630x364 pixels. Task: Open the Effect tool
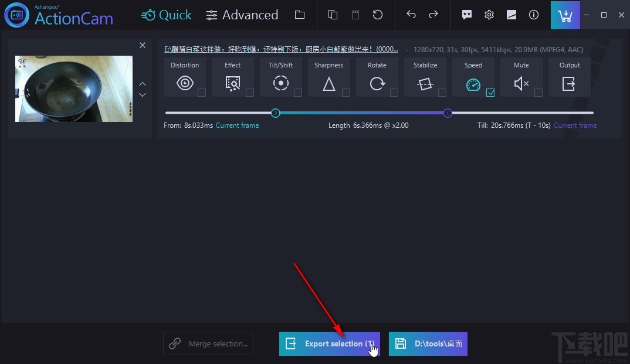click(x=233, y=77)
